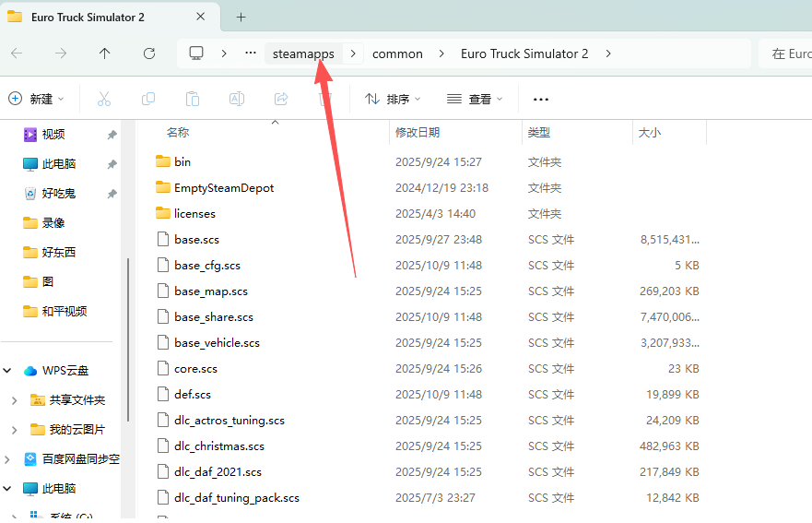
Task: Open a new tab with plus button
Action: [241, 17]
